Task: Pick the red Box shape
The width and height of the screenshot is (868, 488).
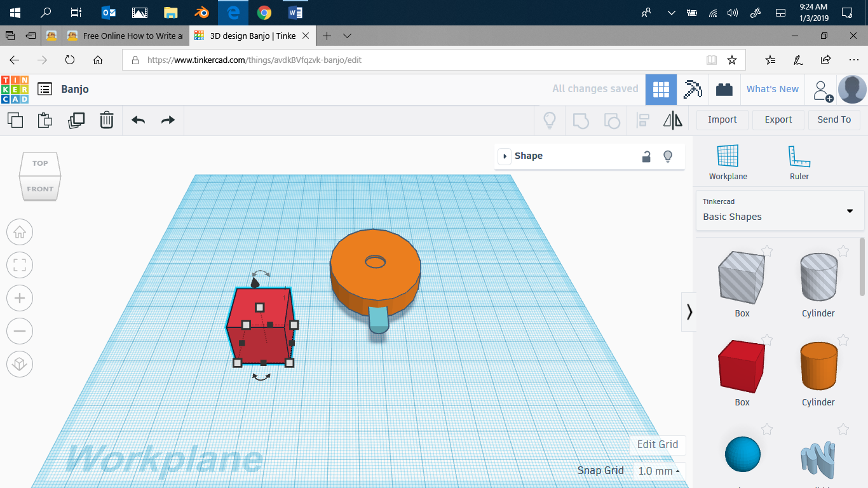Action: 741,365
